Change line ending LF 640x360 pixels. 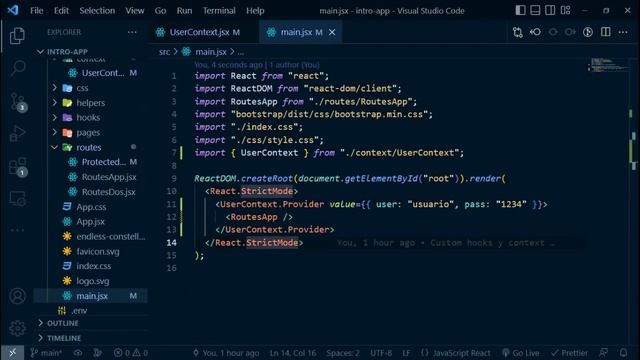point(406,353)
